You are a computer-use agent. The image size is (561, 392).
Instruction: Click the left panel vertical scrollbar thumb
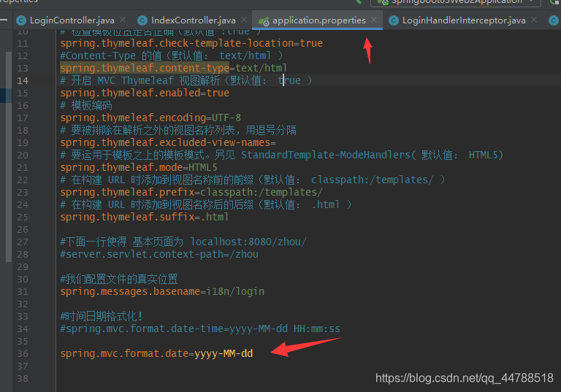(x=9, y=157)
